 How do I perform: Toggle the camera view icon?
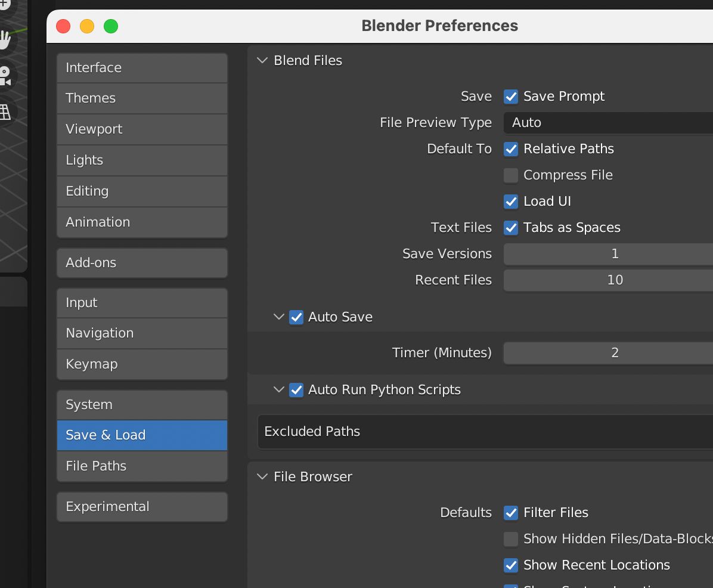coord(5,76)
